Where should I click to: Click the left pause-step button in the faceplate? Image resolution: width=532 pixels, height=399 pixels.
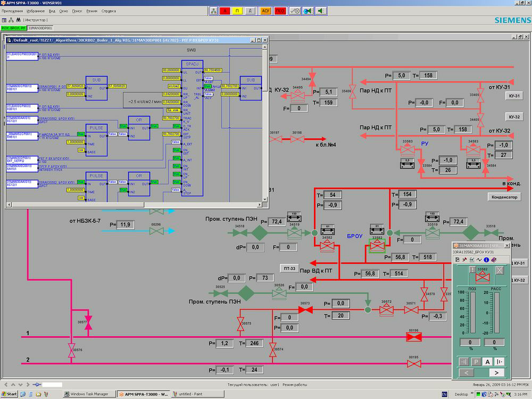pos(464,362)
